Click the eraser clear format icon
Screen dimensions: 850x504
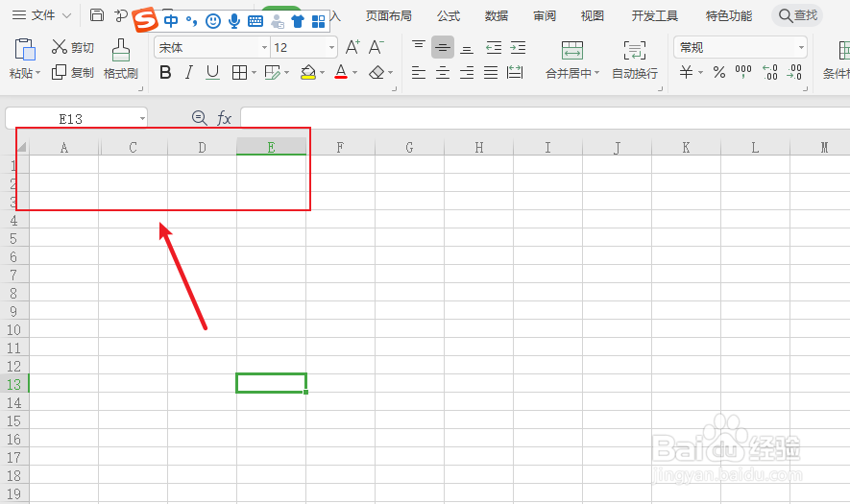click(376, 72)
